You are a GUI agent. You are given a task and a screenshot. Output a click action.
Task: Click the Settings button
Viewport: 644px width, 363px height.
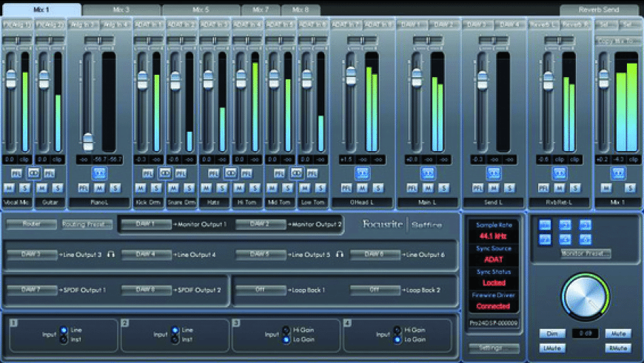[493, 347]
